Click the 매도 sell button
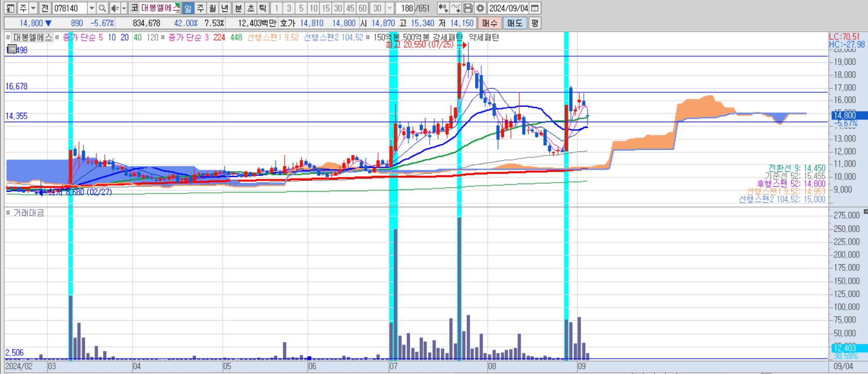The width and height of the screenshot is (868, 374). point(515,23)
